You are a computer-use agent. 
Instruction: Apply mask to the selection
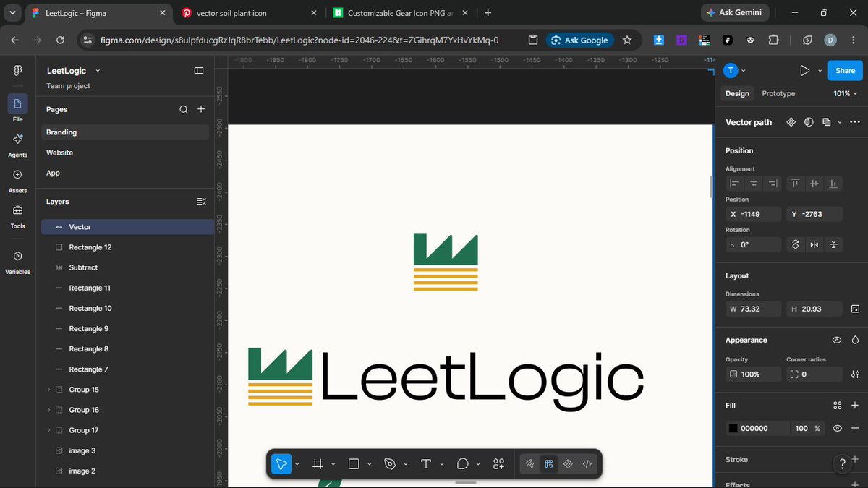point(809,122)
